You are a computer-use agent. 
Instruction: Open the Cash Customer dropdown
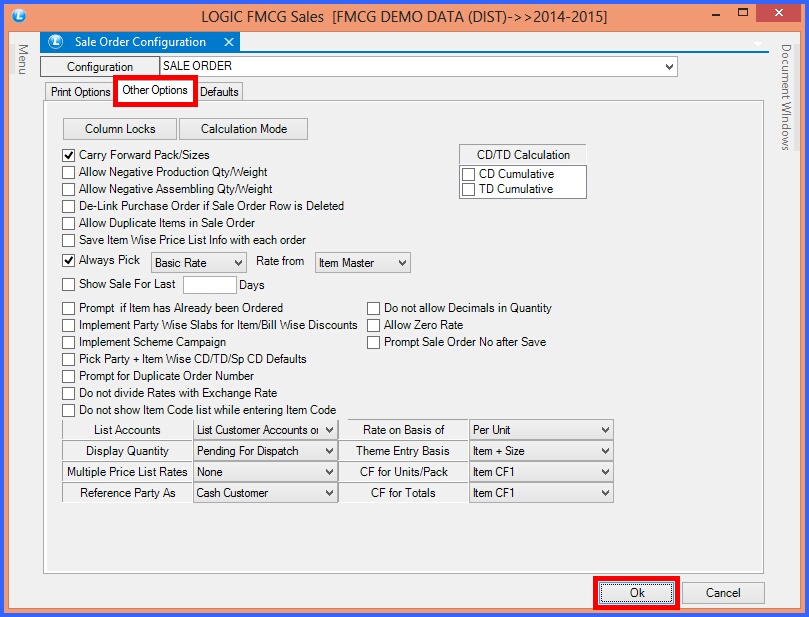click(x=265, y=493)
